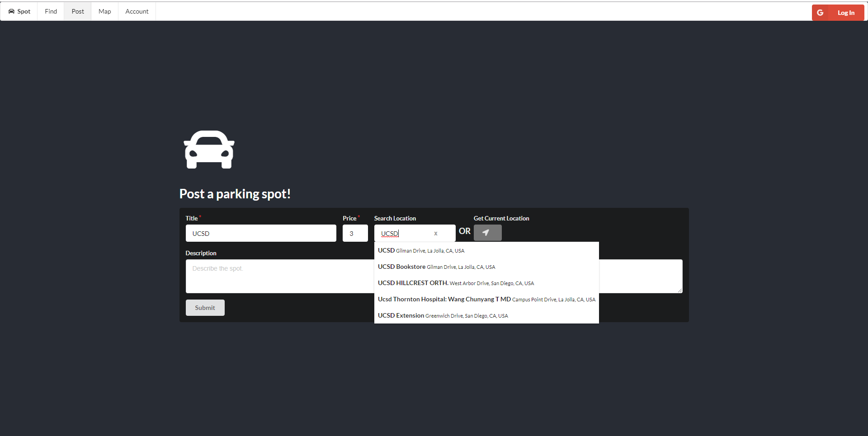Clear the search location with x
Screen dimensions: 868x436
(436, 234)
